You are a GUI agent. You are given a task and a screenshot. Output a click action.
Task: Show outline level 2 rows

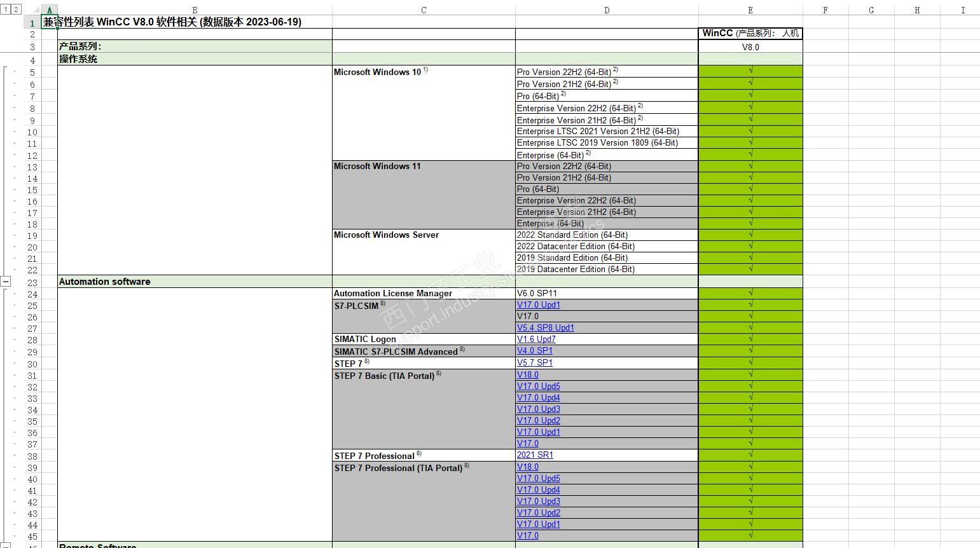[16, 10]
